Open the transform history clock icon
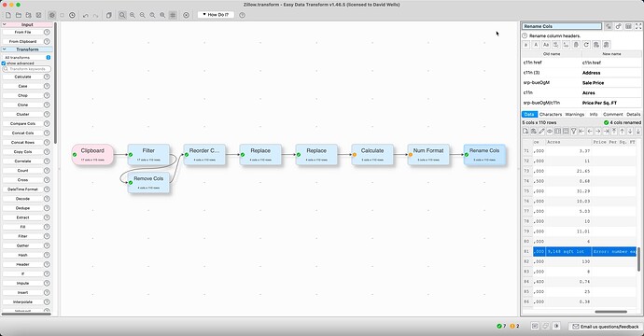644x336 pixels. pyautogui.click(x=72, y=15)
